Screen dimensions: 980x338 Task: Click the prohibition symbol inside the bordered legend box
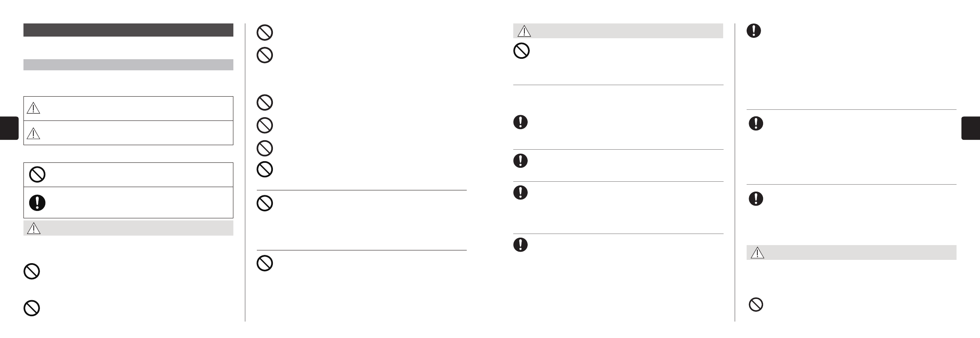(37, 175)
